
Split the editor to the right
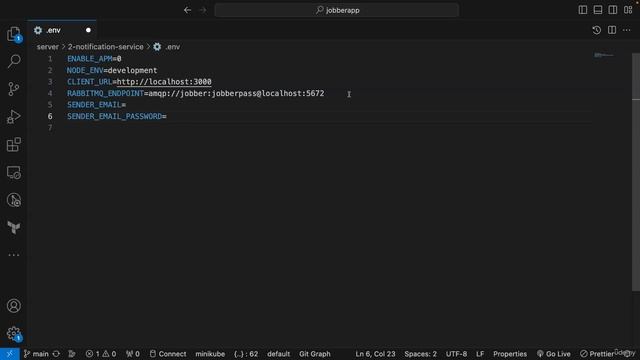click(612, 30)
